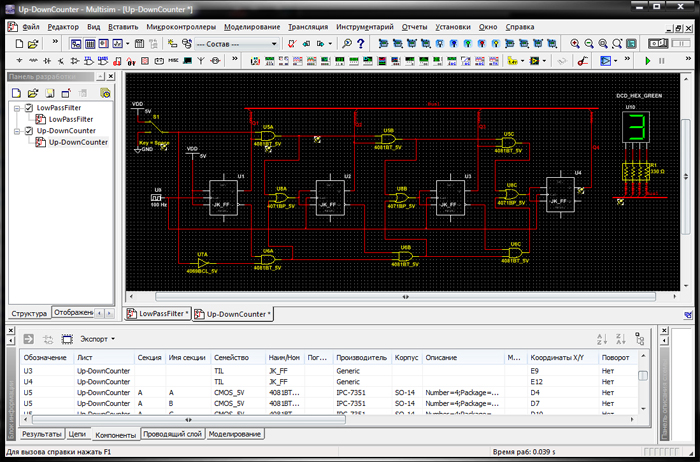This screenshot has height=462, width=700.
Task: Switch to the Цепи tab
Action: [77, 434]
